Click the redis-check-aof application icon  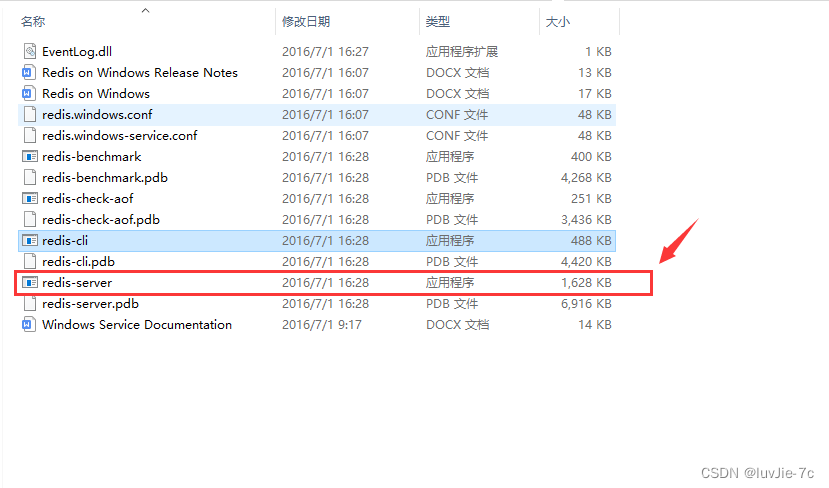point(30,198)
